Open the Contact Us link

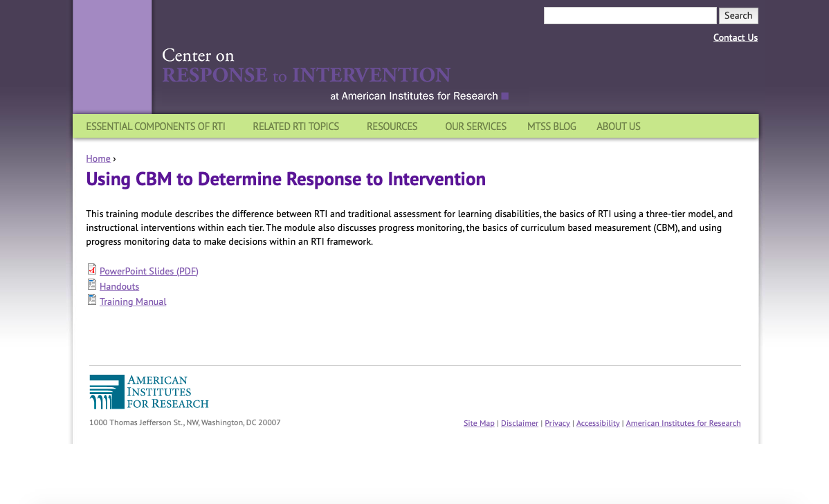click(736, 37)
